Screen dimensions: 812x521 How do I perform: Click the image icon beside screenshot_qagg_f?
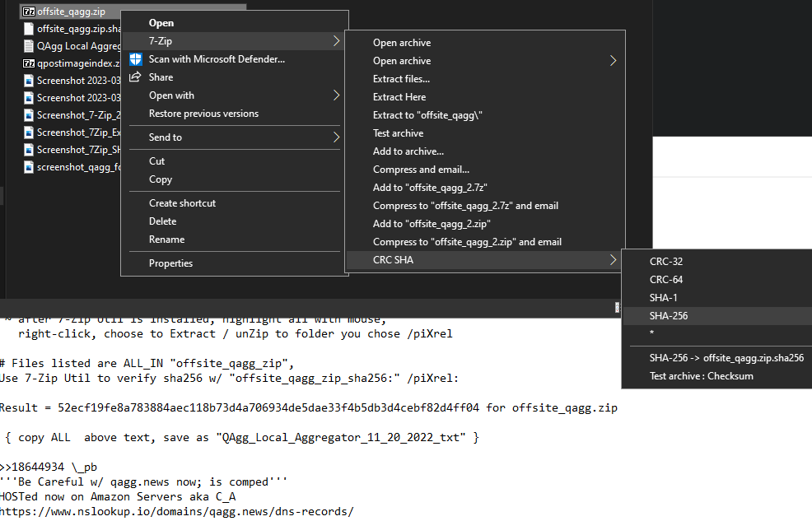pyautogui.click(x=29, y=167)
